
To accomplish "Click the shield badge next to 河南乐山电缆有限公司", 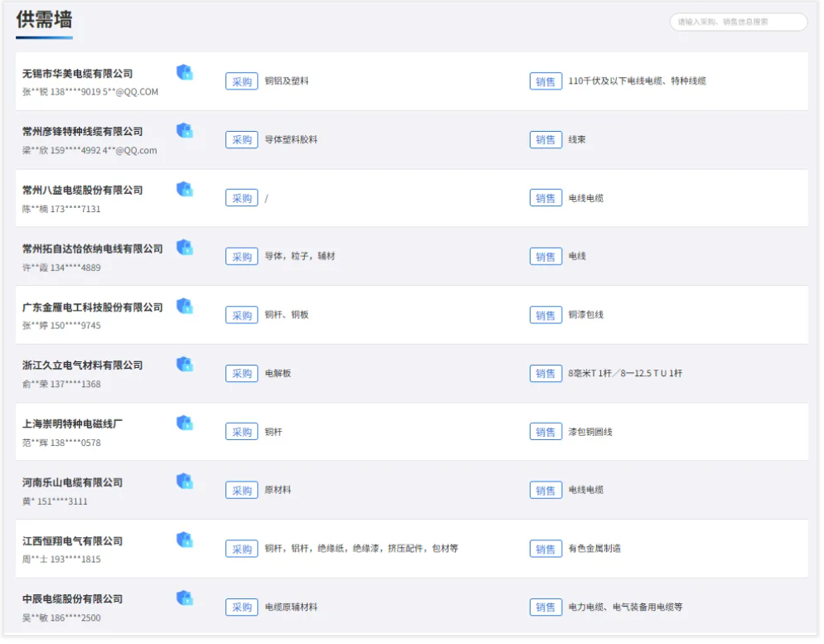I will [185, 482].
